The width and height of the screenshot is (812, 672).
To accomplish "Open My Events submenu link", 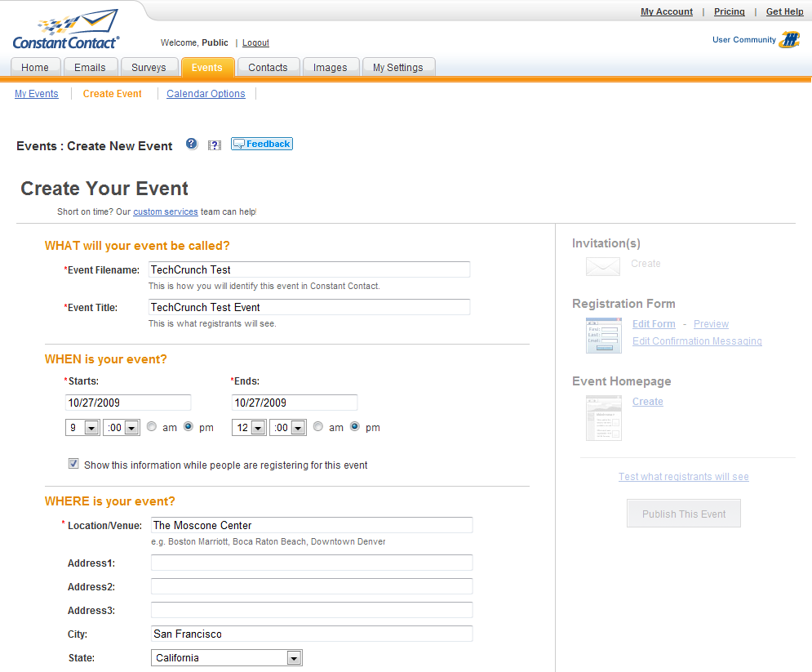I will [37, 94].
